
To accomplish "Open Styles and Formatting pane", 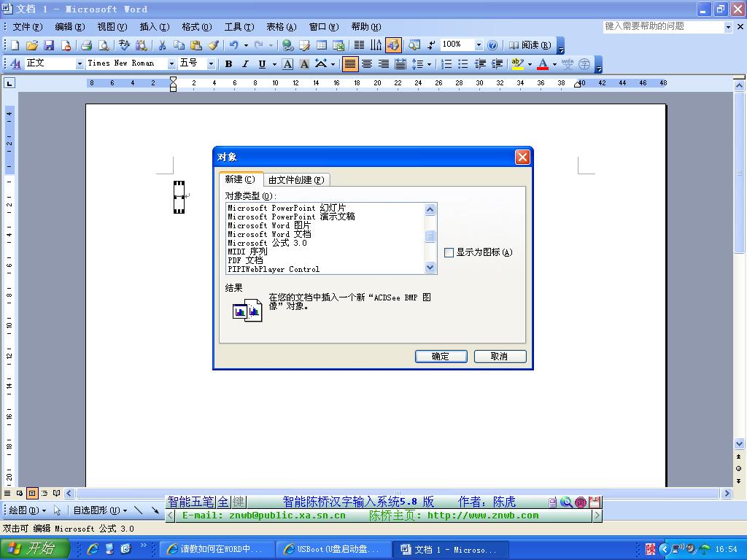I will 16,63.
